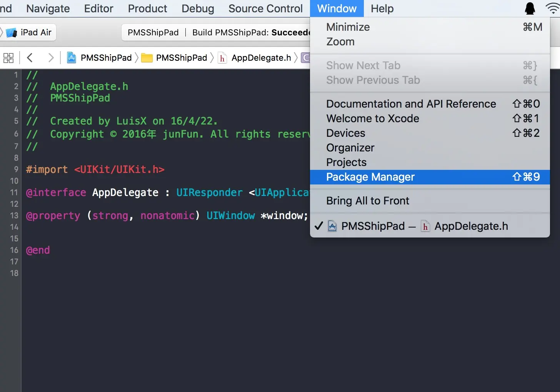Click the PMSShipPad activity label
Image resolution: width=560 pixels, height=392 pixels.
pos(153,32)
